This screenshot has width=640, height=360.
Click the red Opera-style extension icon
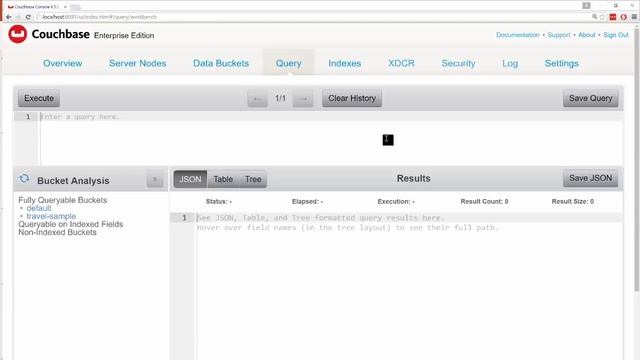coord(623,17)
